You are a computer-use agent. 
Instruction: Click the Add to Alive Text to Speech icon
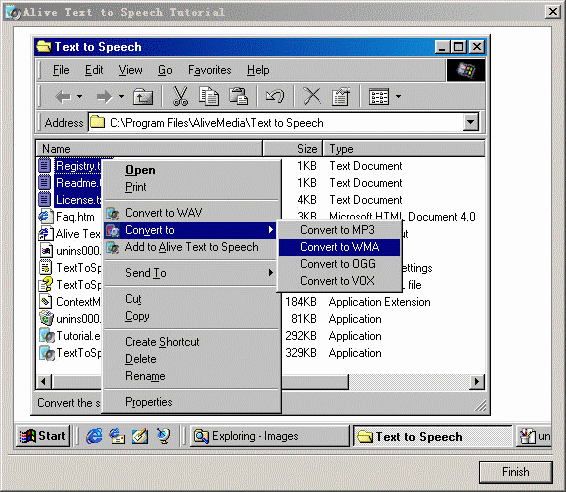[x=113, y=247]
